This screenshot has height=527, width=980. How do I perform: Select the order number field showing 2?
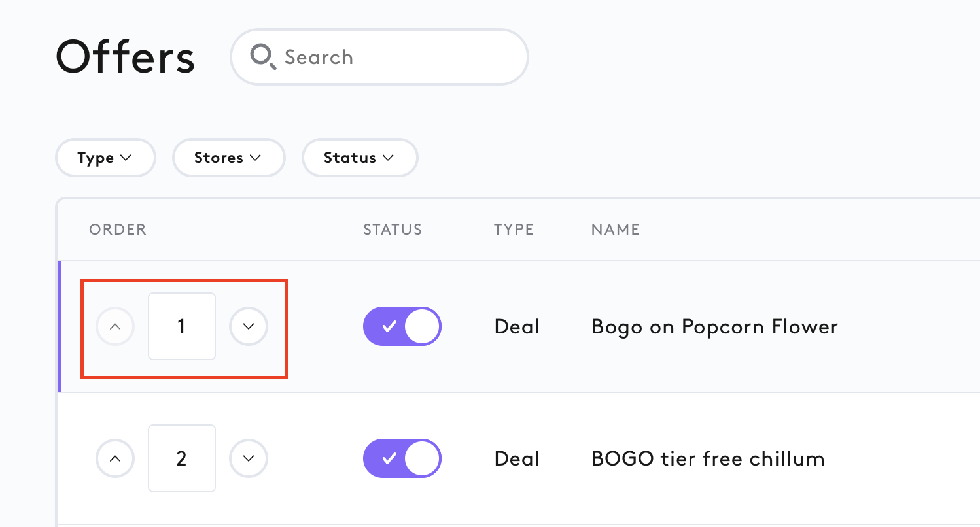182,458
